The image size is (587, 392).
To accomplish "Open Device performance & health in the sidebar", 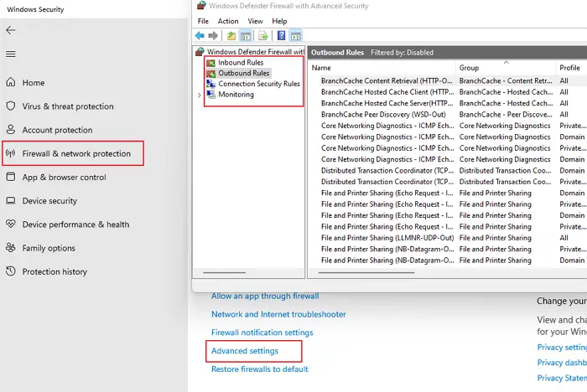I will [68, 224].
